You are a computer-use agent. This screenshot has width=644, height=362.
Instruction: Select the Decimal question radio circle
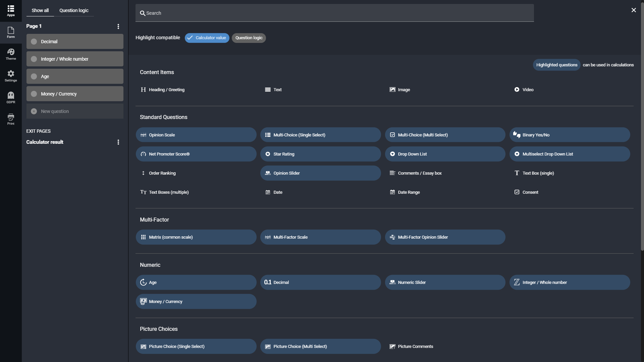coord(34,42)
